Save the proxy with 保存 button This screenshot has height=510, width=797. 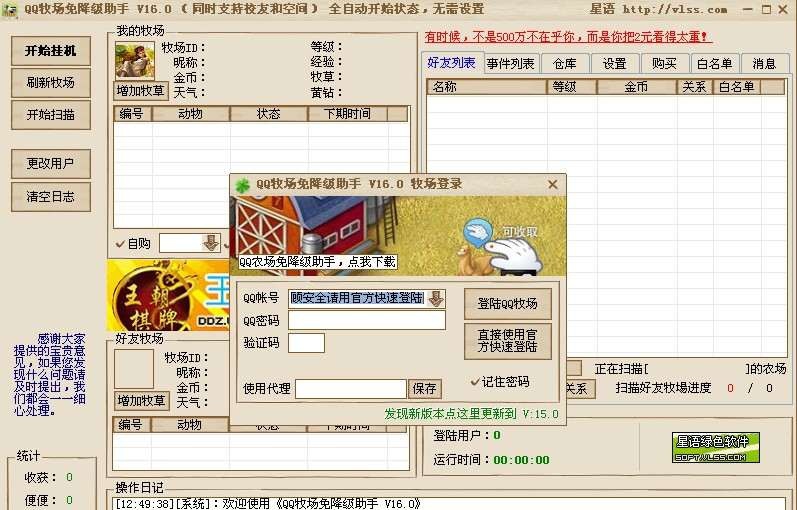click(x=425, y=389)
